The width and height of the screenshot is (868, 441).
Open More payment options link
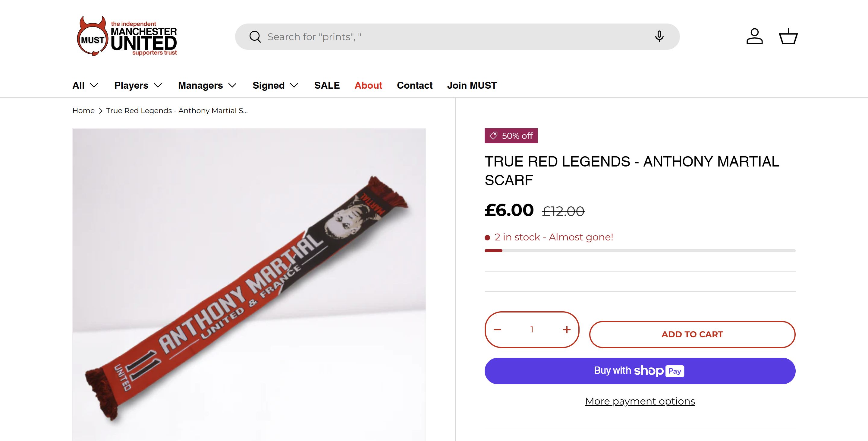pos(640,401)
